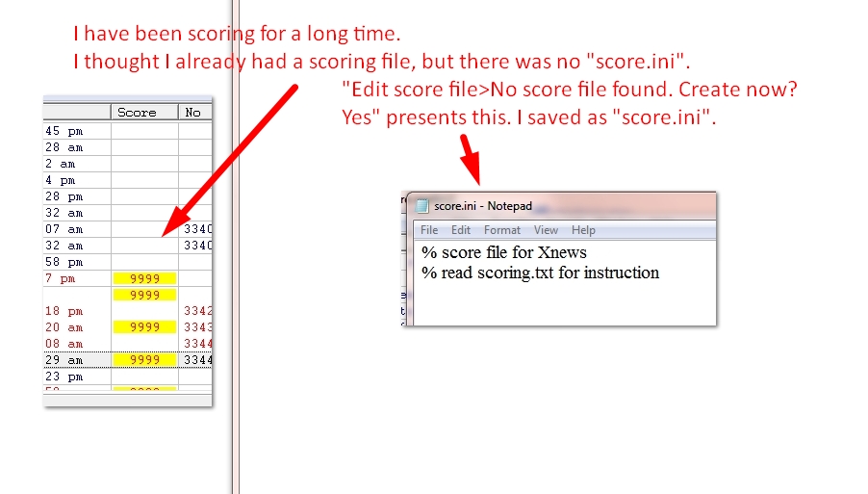This screenshot has height=494, width=868.
Task: Click the '% score file for Xnews' line
Action: coord(503,252)
